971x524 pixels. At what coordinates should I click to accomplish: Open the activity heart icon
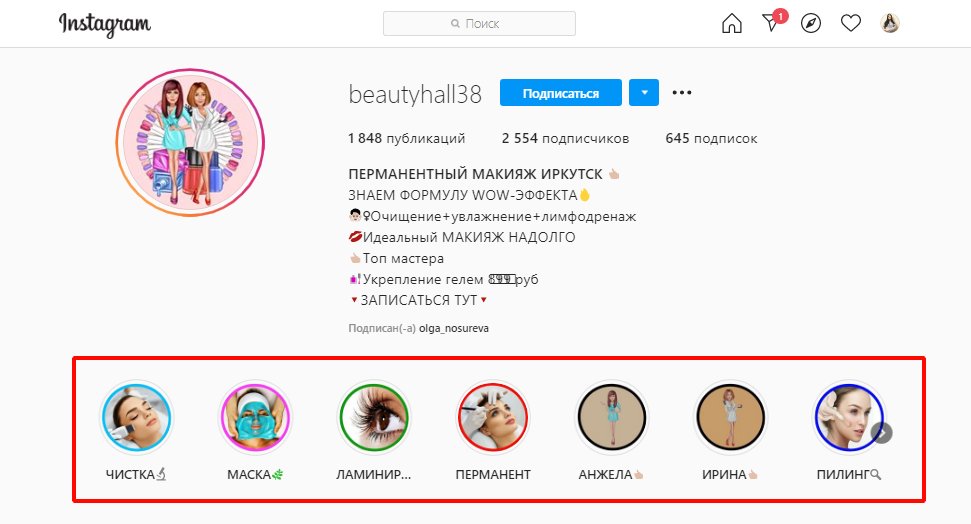pyautogui.click(x=851, y=24)
